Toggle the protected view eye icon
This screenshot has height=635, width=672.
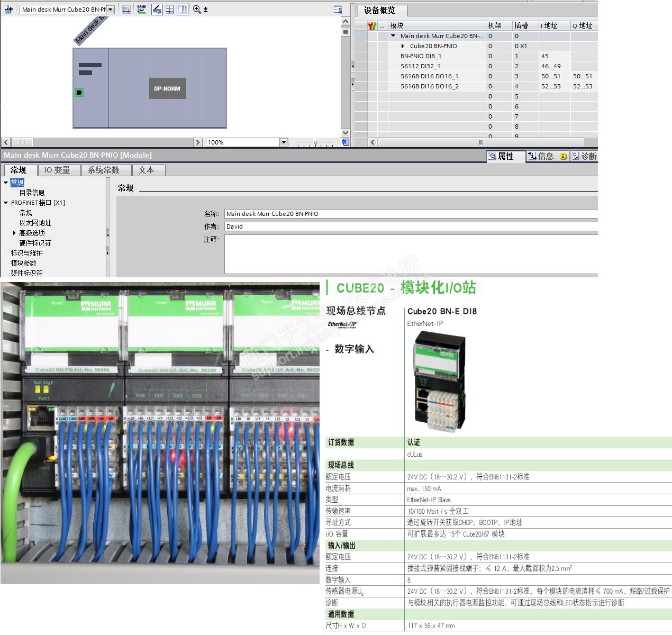[x=157, y=10]
